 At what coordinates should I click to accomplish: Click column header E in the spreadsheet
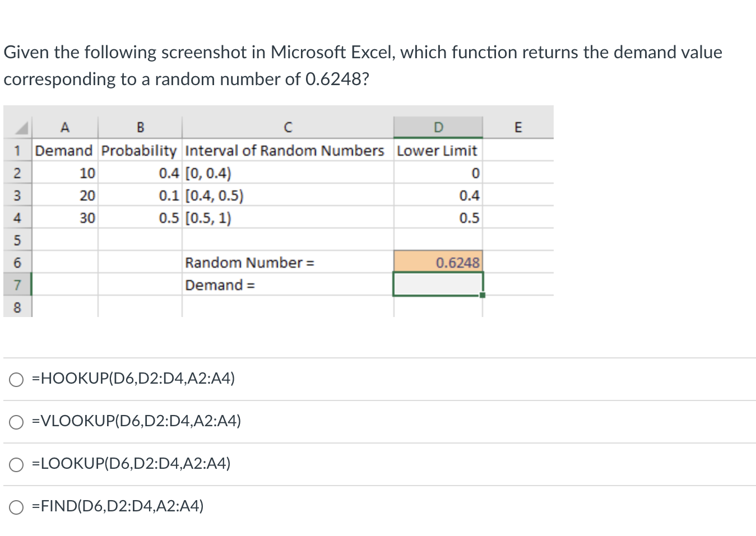pyautogui.click(x=518, y=127)
